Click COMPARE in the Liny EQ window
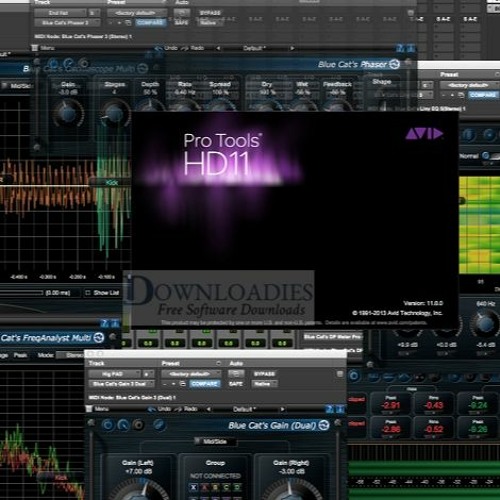Viewport: 500px width, 500px height. 483,95
